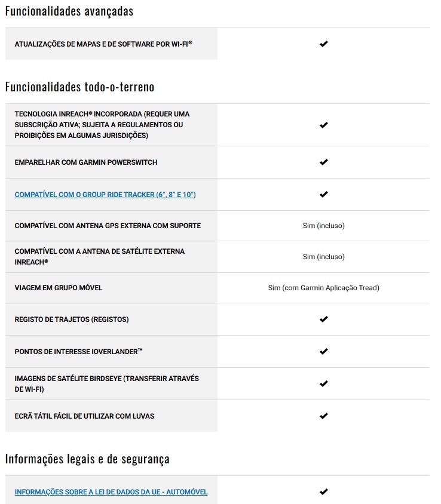Click checkmark for BirdsEye satellite images
This screenshot has height=504, width=441.
click(x=323, y=383)
